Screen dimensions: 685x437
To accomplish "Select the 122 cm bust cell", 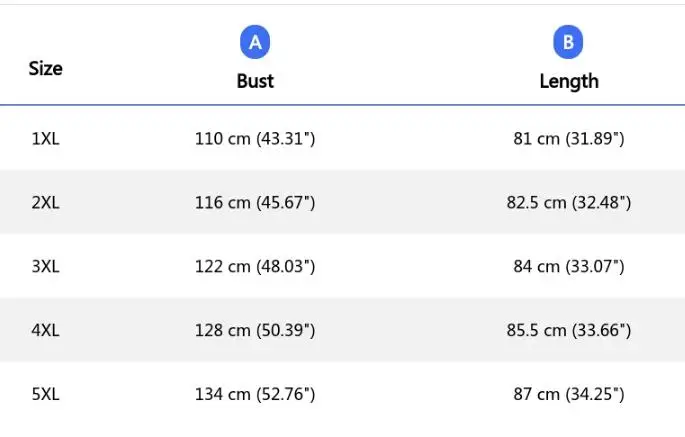I will [x=255, y=266].
